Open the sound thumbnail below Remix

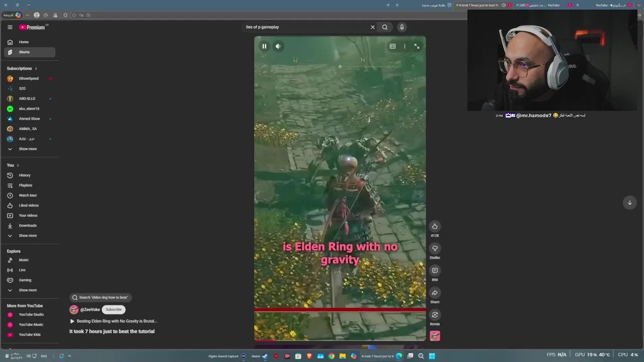pyautogui.click(x=435, y=336)
